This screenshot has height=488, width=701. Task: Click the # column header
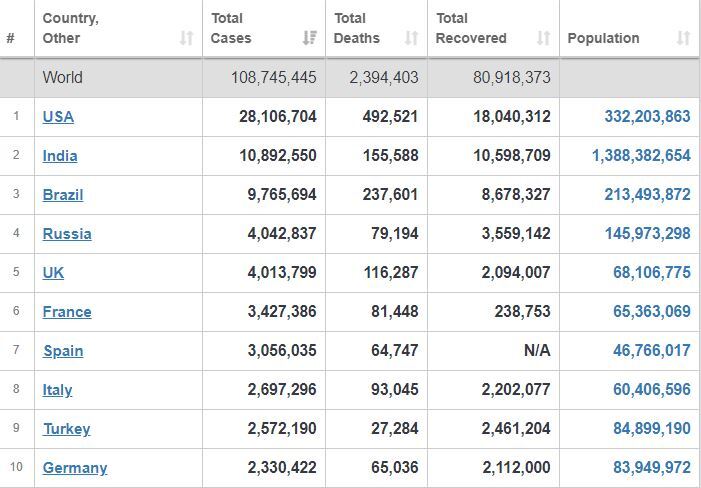point(10,38)
